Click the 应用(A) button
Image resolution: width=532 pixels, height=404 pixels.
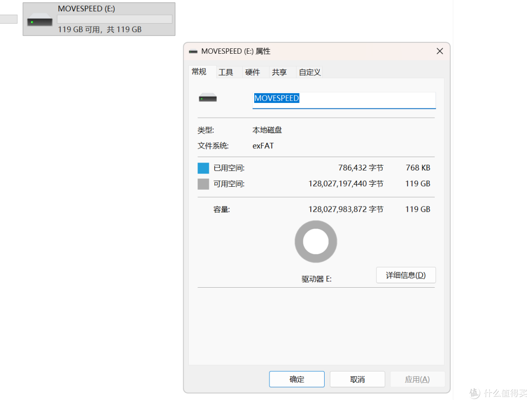417,379
